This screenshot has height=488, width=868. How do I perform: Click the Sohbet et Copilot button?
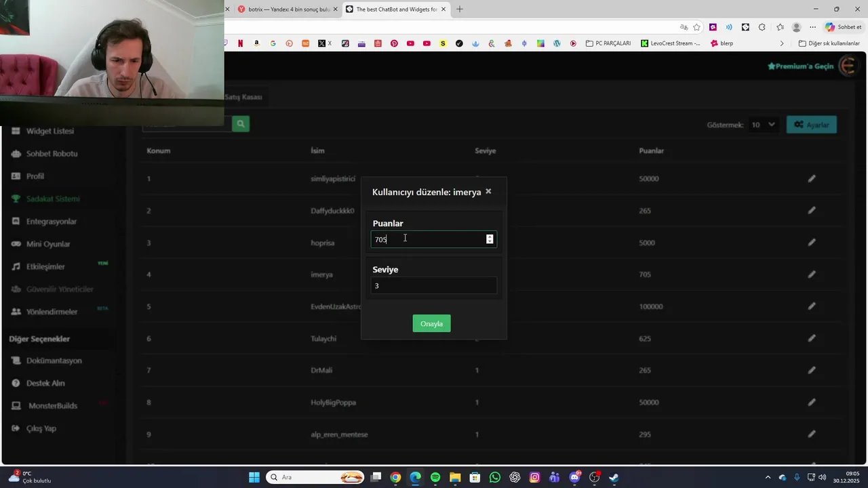(x=842, y=27)
